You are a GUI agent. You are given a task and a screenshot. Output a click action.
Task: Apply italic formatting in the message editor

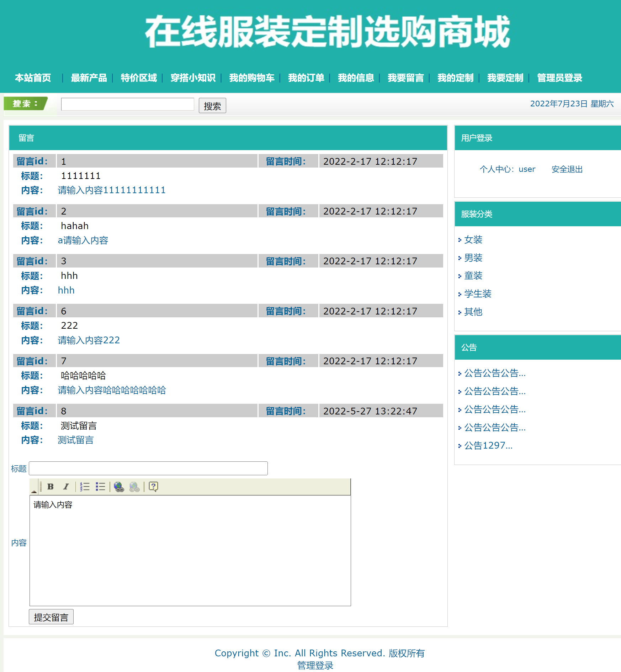tap(66, 487)
